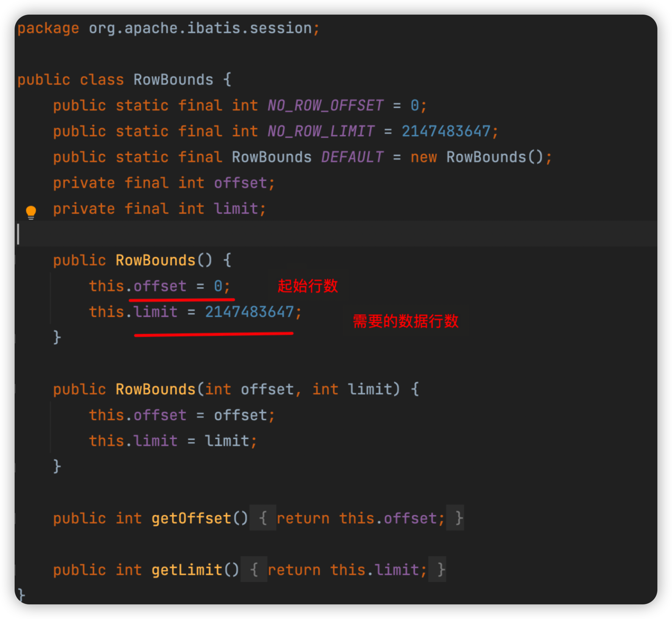Click class name RowBounds in declaration

(173, 80)
